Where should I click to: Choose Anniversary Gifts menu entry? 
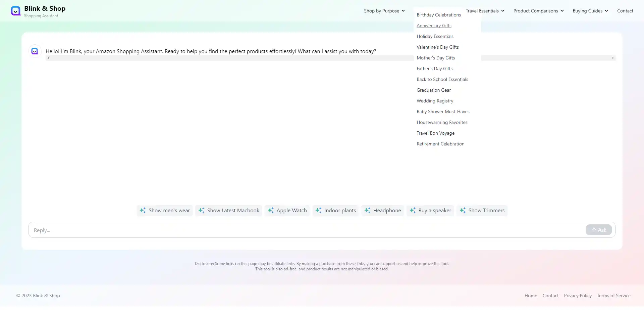434,26
